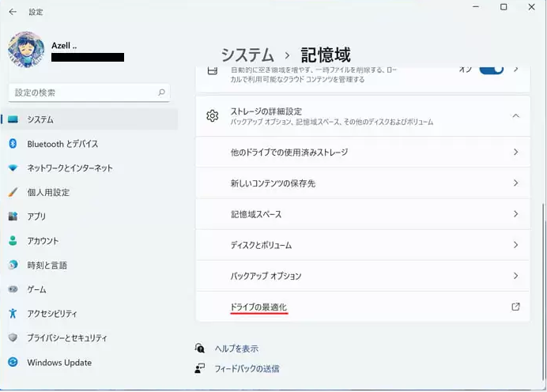
Task: Click chevron for 記憶域スペース
Action: click(515, 214)
